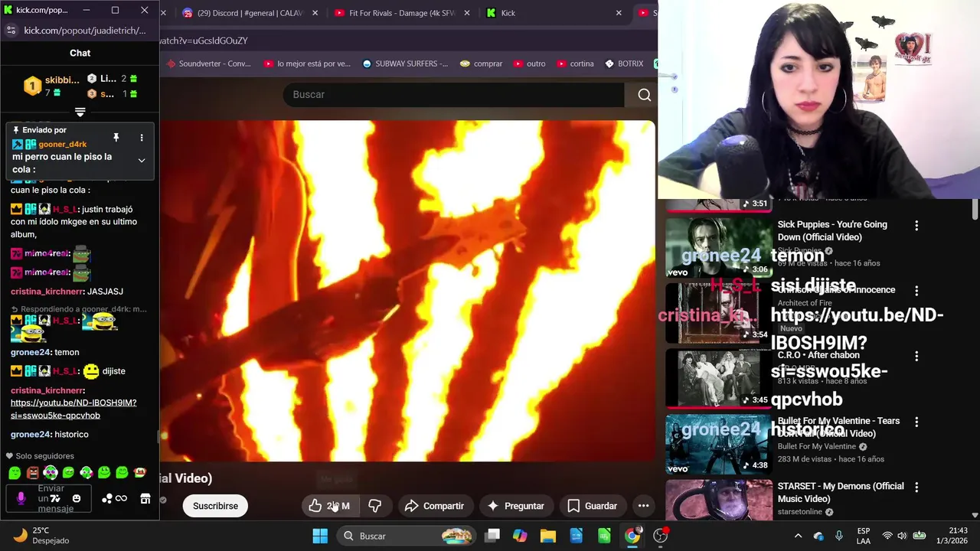Dislike the video with thumbs down

tap(374, 506)
